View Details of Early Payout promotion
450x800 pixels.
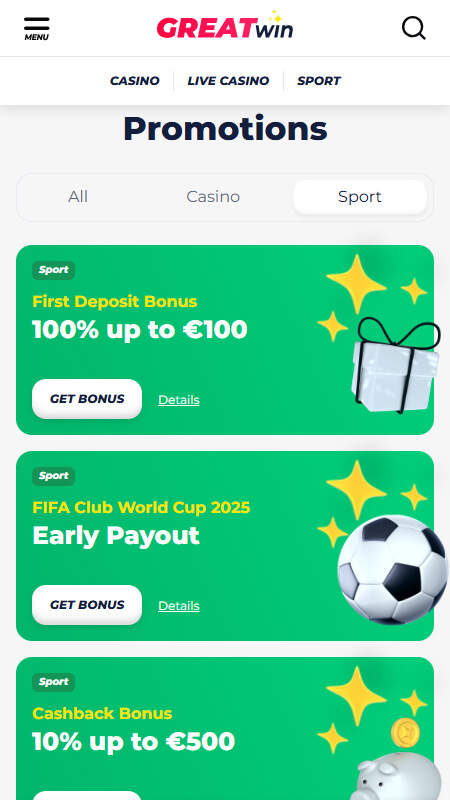(x=179, y=606)
